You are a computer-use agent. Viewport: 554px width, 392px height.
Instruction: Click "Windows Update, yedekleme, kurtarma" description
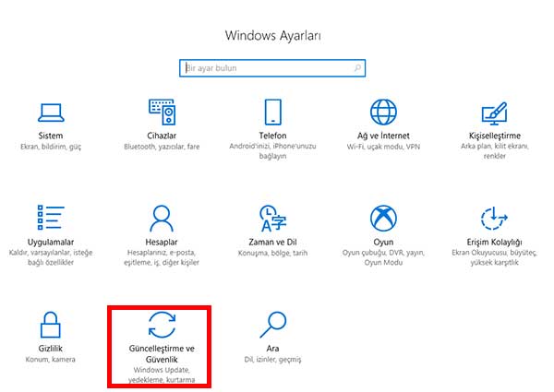pos(162,374)
